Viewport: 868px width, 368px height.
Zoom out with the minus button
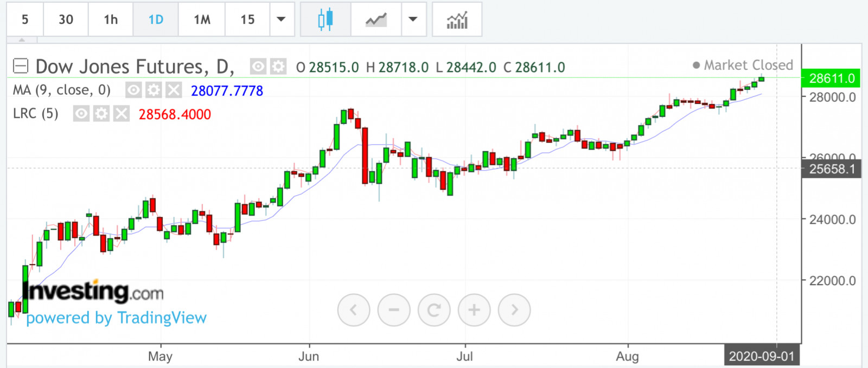394,310
